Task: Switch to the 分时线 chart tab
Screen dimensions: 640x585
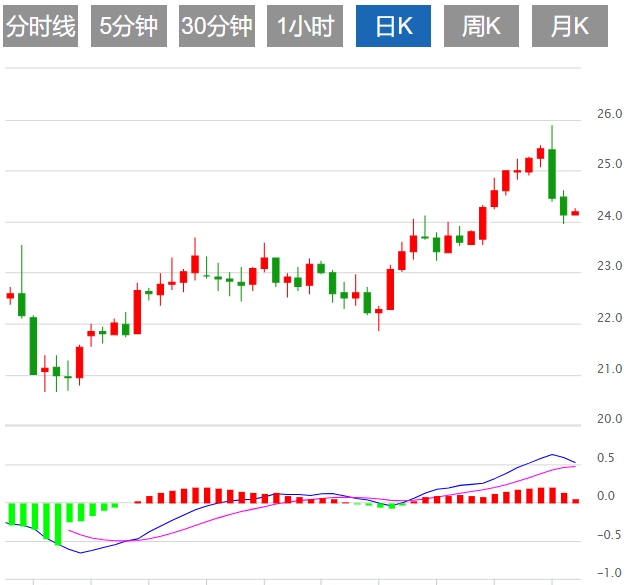Action: point(40,26)
